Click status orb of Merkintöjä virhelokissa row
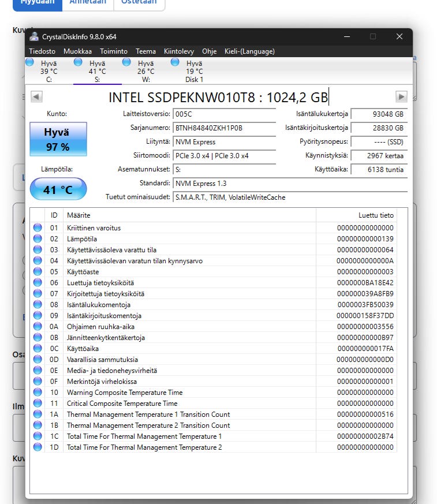Image resolution: width=437 pixels, height=504 pixels. tap(38, 381)
